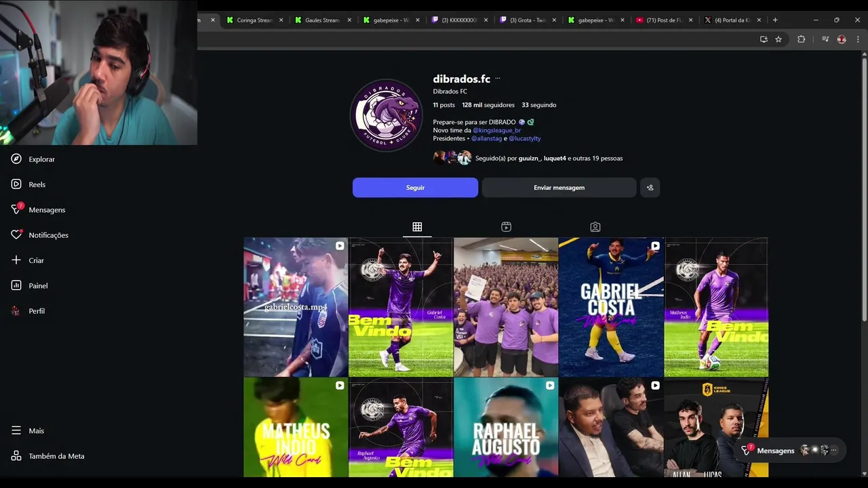Click the Seguir button
The width and height of the screenshot is (868, 488).
click(415, 188)
